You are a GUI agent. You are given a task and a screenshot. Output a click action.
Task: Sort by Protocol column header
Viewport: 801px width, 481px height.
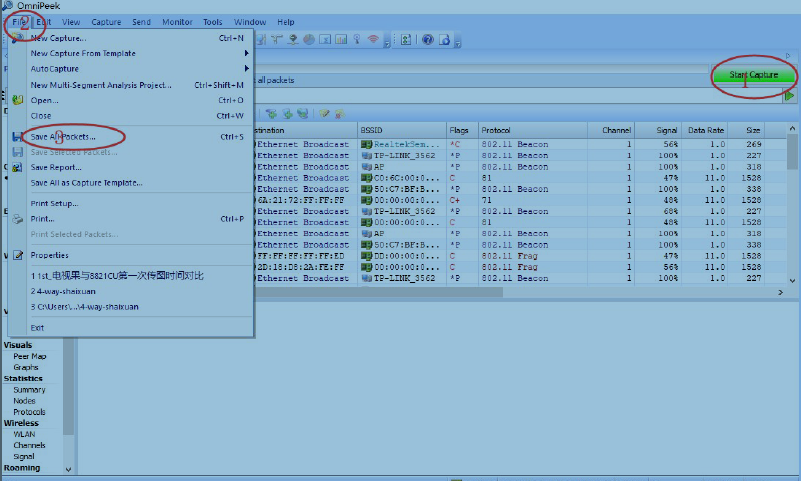pyautogui.click(x=532, y=130)
